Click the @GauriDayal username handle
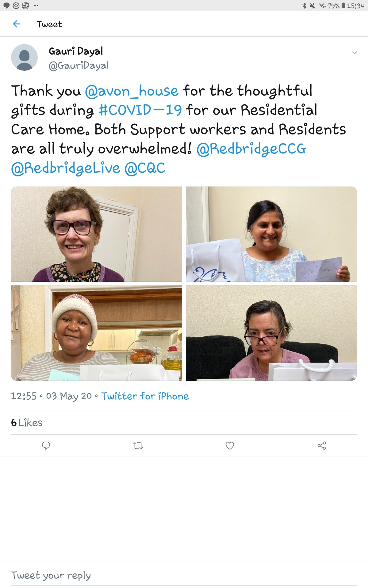This screenshot has height=588, width=368. [79, 66]
